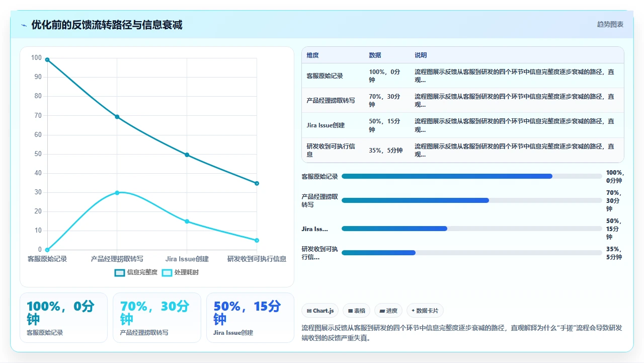Click the 信息完整度 point at Jira Issue创建
Viewport: 644px width, 363px height.
click(187, 155)
